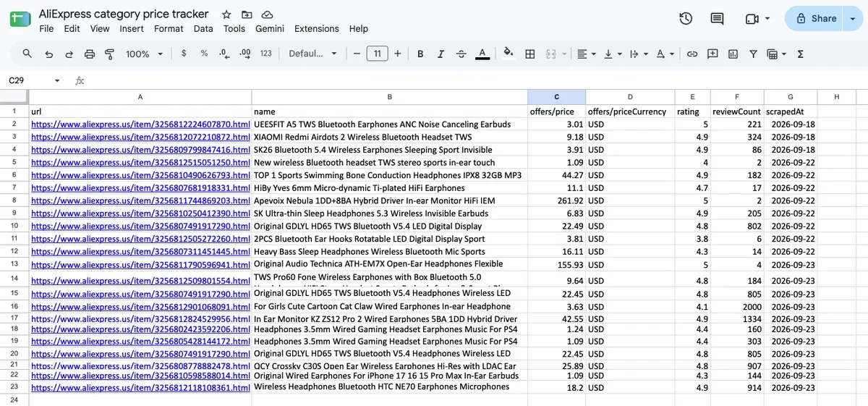Select column A header

pos(140,97)
